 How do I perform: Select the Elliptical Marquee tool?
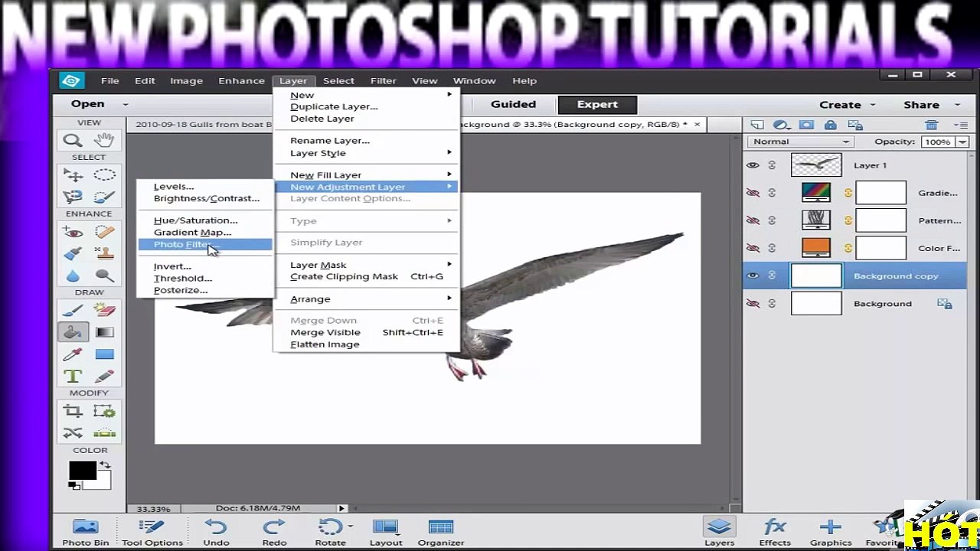tap(105, 175)
